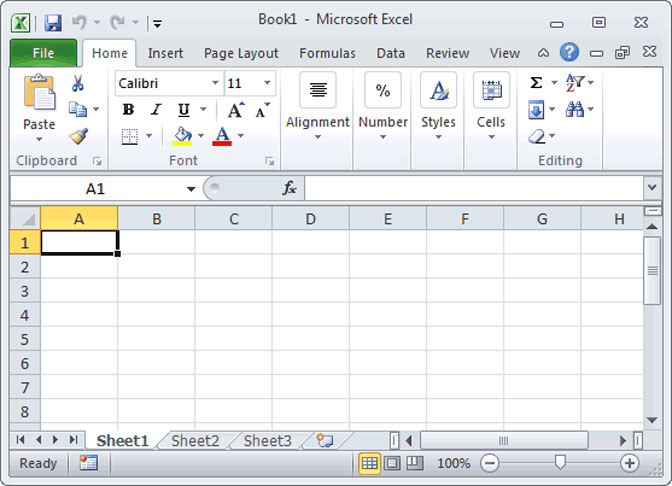Select the Sheet2 worksheet tab

point(195,441)
